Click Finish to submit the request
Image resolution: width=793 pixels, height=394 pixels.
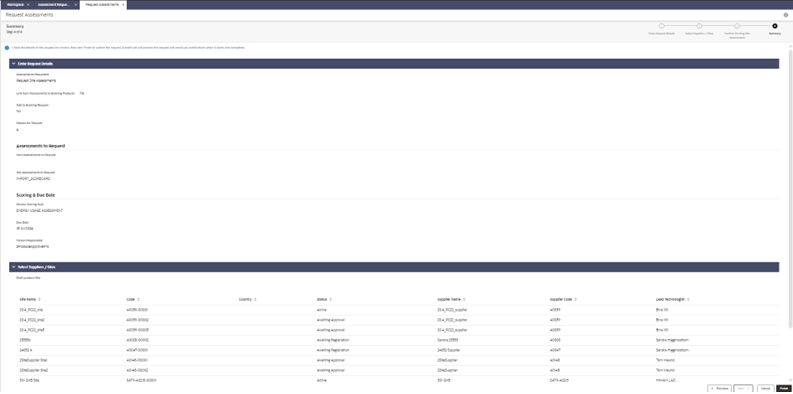(x=783, y=388)
